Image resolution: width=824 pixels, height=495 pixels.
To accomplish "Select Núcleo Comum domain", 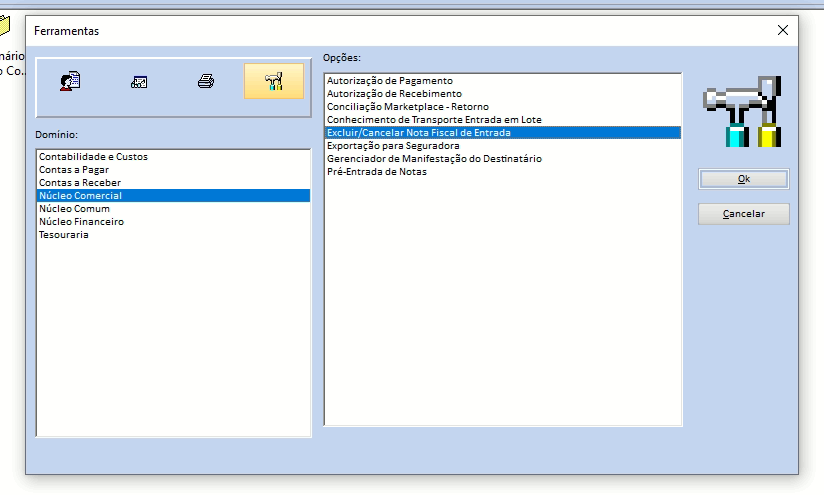I will (173, 209).
